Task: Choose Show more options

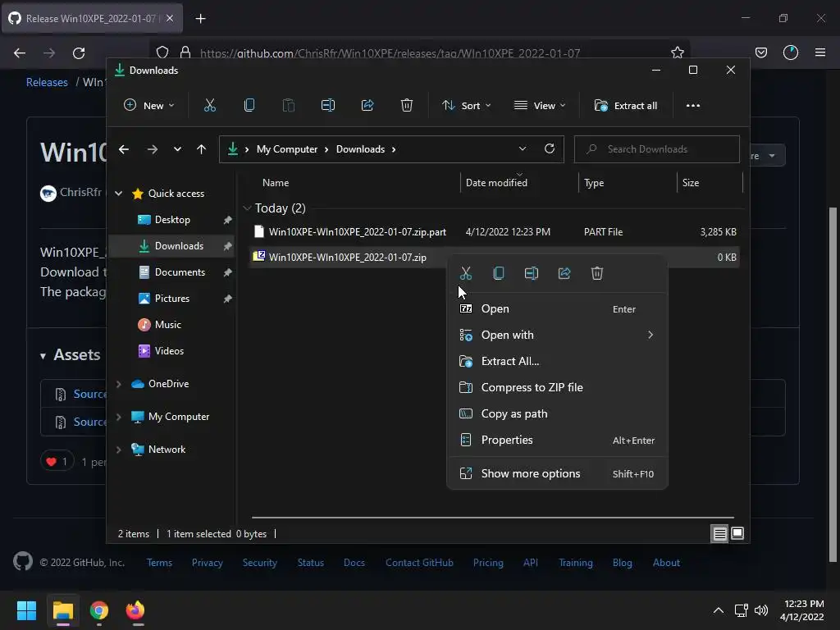Action: pyautogui.click(x=557, y=474)
